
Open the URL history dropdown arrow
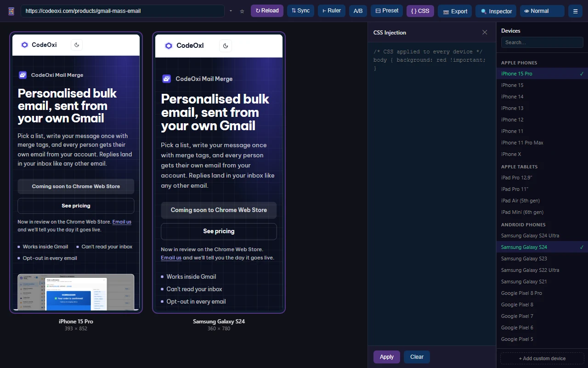231,11
